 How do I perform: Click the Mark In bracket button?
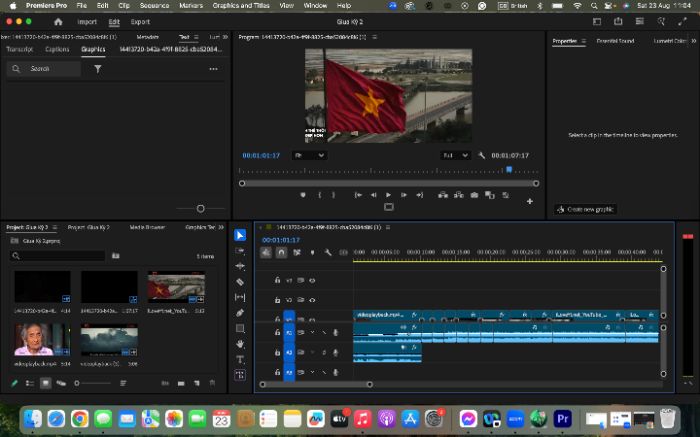pyautogui.click(x=320, y=195)
